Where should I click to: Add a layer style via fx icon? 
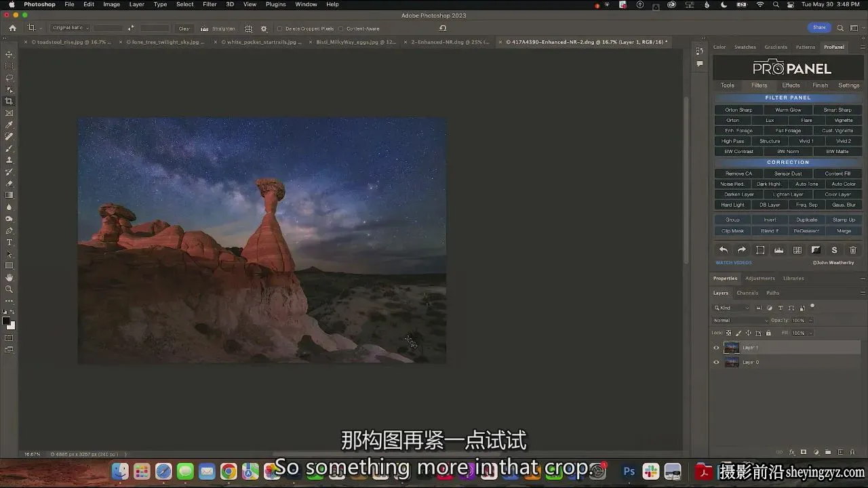[x=792, y=452]
